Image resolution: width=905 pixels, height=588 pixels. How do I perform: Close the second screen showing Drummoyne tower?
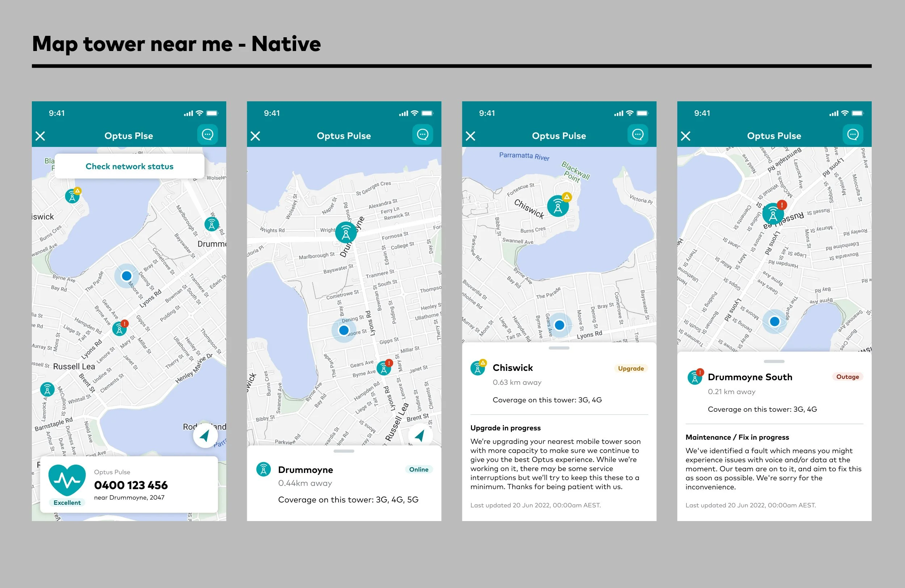pos(256,136)
